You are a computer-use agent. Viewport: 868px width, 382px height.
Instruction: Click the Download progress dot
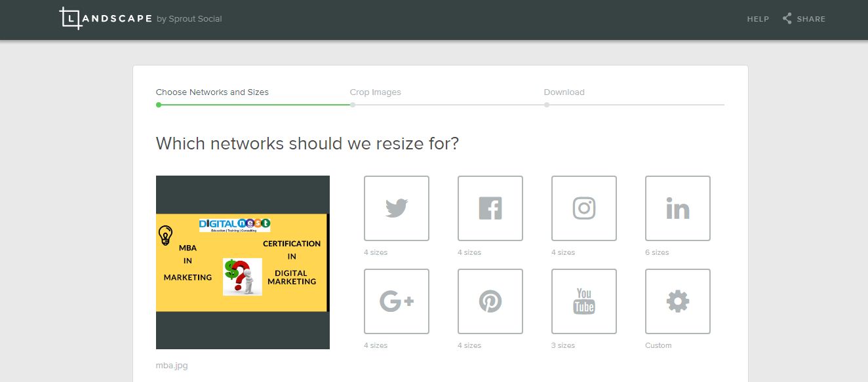[x=547, y=105]
